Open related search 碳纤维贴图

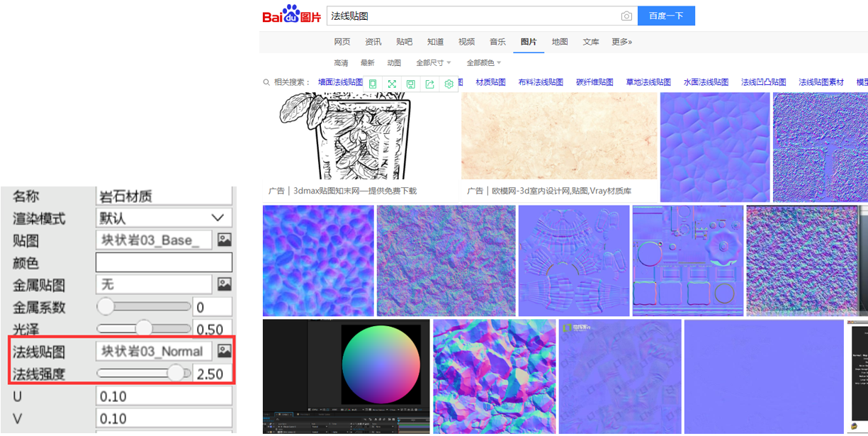(x=594, y=82)
